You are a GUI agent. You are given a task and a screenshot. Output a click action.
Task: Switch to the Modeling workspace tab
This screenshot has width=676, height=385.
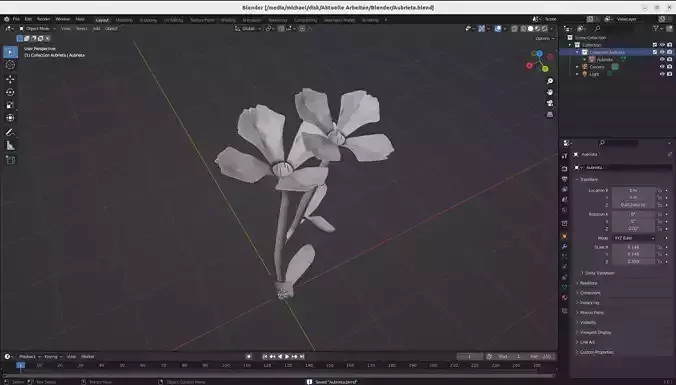(124, 20)
